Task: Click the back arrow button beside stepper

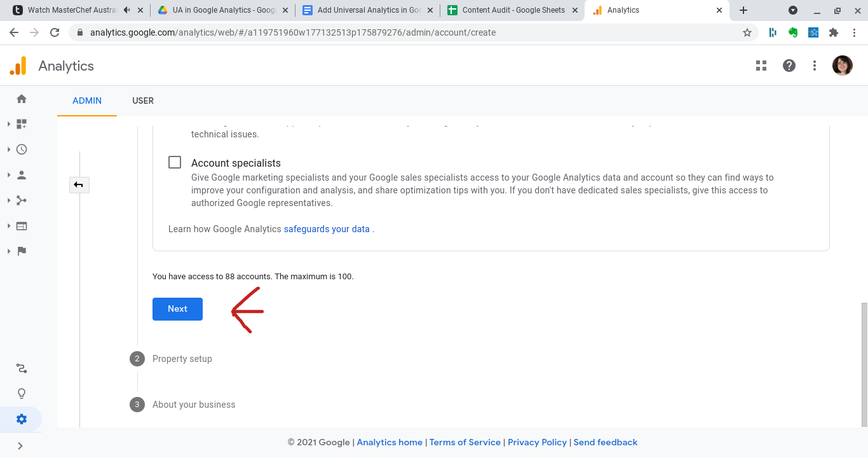Action: click(x=79, y=185)
